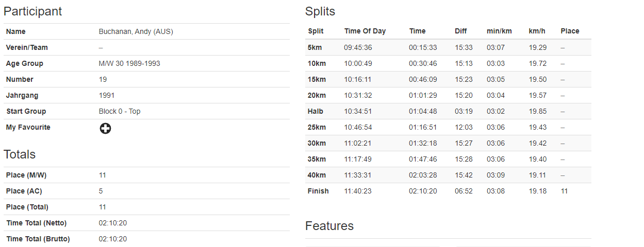The width and height of the screenshot is (644, 247).
Task: Click the Place column header in Splits
Action: [570, 31]
